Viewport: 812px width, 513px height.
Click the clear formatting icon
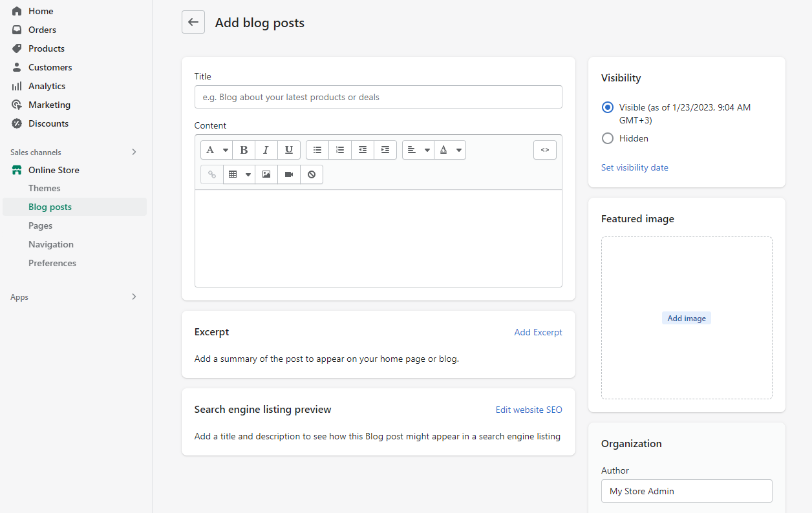click(x=312, y=174)
